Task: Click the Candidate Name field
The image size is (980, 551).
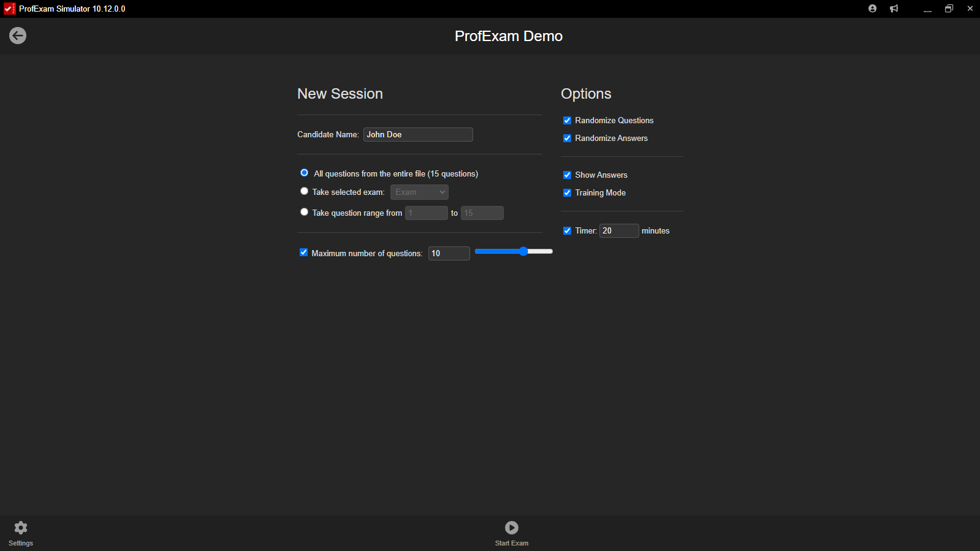Action: (x=418, y=134)
